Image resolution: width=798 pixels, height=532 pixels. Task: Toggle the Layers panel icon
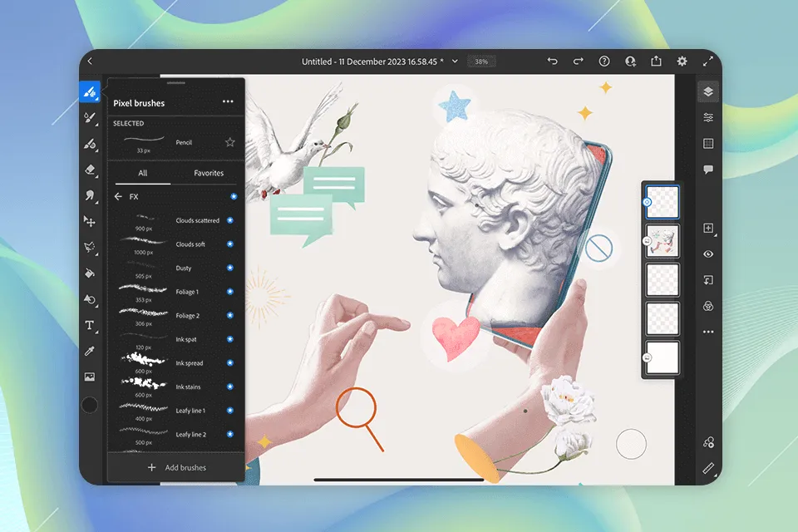click(x=708, y=91)
